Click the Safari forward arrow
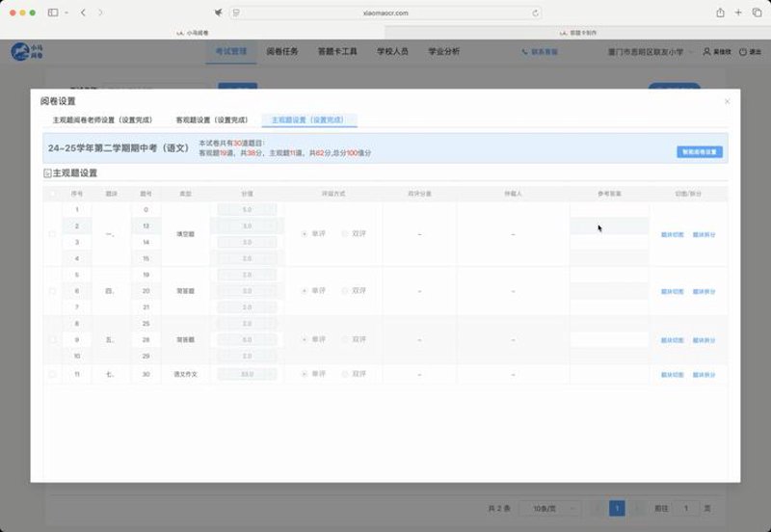The height and width of the screenshot is (532, 771). pyautogui.click(x=100, y=13)
